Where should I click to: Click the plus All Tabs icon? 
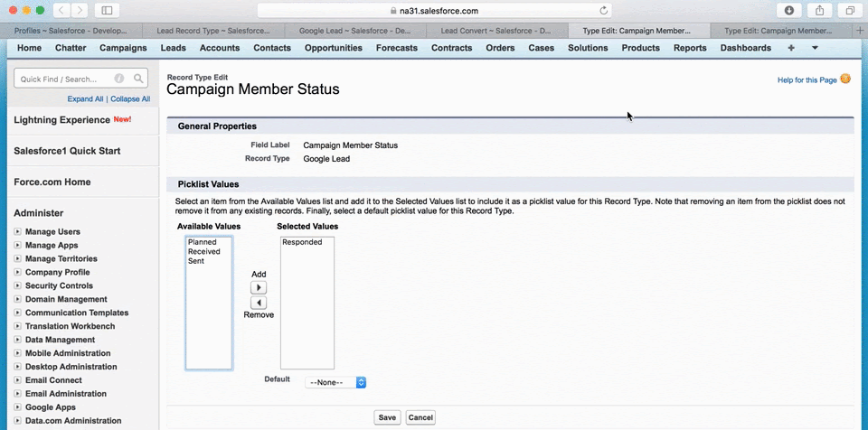(x=791, y=48)
